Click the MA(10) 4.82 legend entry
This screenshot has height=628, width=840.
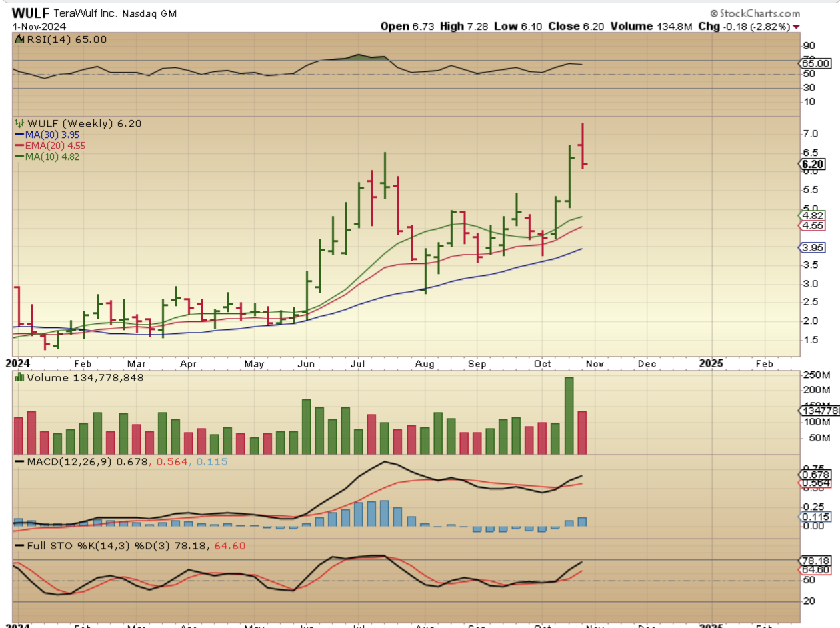click(x=47, y=156)
